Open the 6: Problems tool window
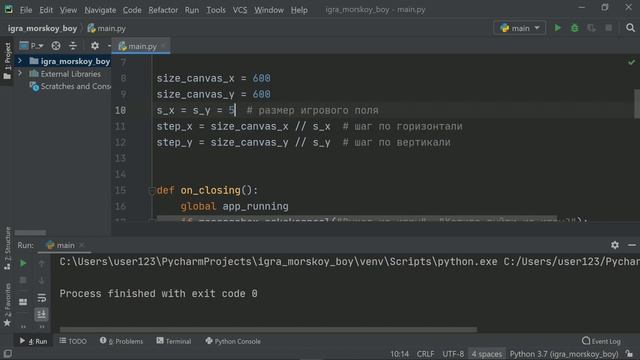Screen dimensions: 640x360 121,341
